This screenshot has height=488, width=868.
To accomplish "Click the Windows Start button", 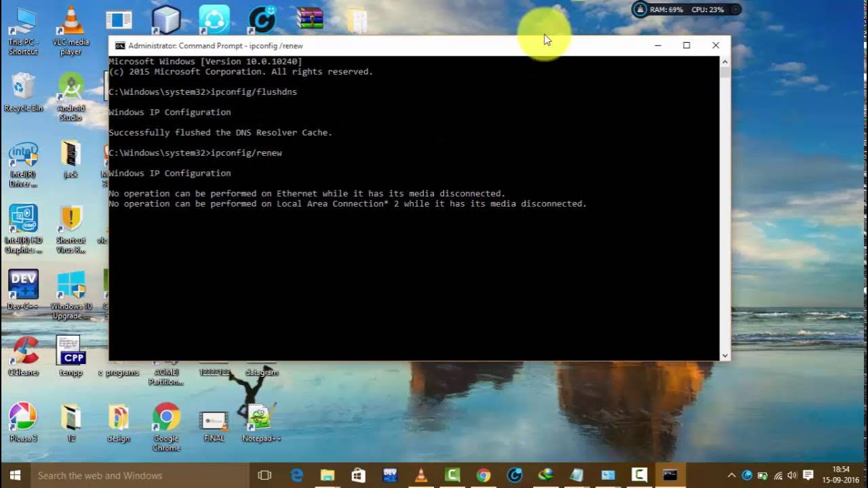I will (x=15, y=475).
